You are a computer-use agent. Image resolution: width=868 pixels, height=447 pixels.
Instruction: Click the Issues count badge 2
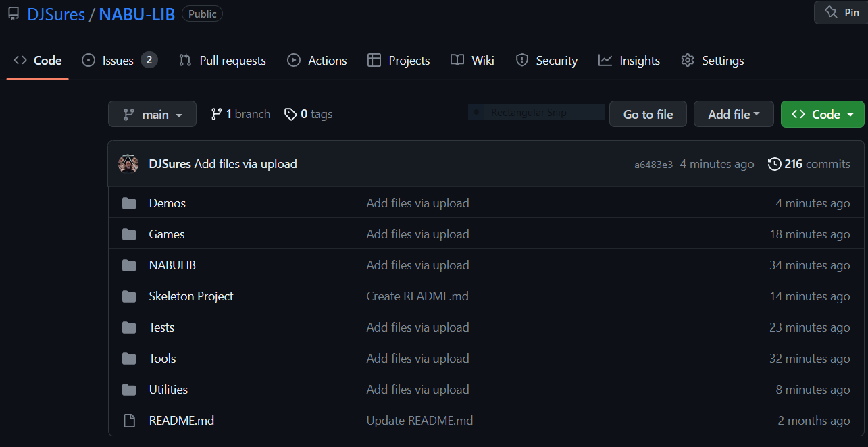[149, 60]
